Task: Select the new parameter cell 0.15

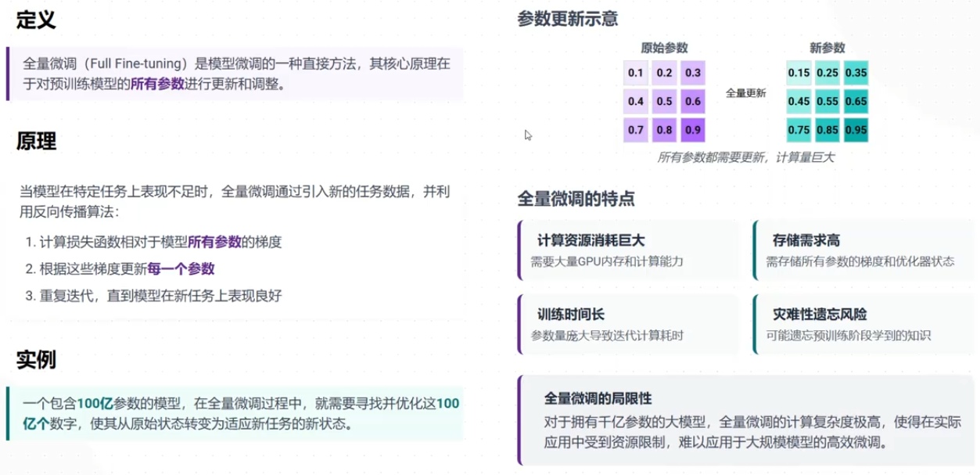Action: (799, 73)
